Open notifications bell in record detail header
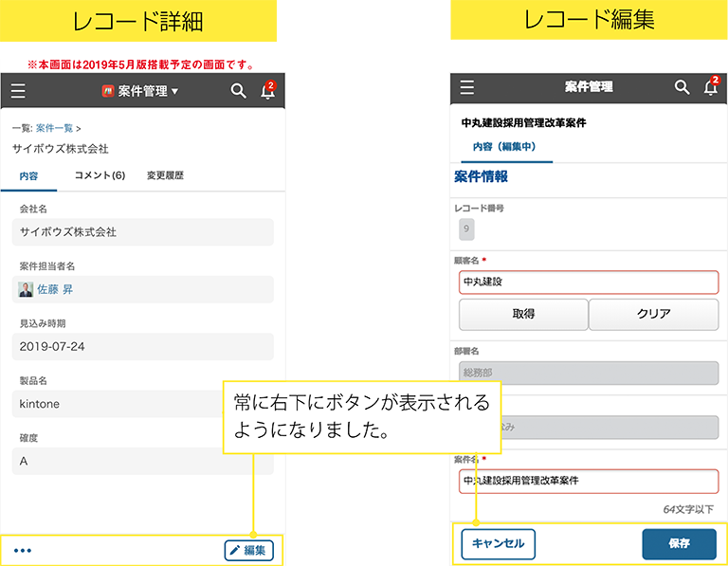Screen dimensions: 728x566 pyautogui.click(x=268, y=90)
